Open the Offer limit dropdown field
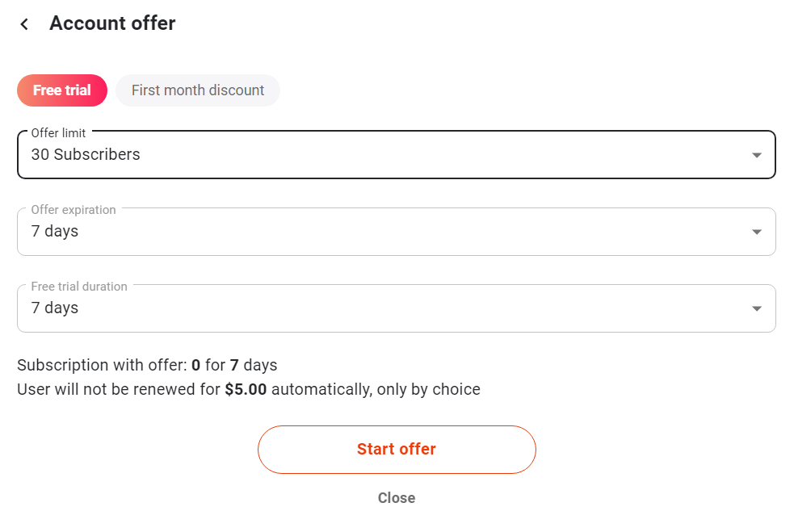Screen dimensions: 794x532 396,154
